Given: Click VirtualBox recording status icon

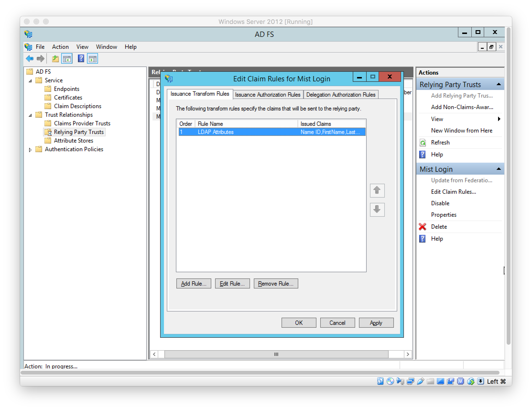Looking at the screenshot, I should pyautogui.click(x=451, y=381).
